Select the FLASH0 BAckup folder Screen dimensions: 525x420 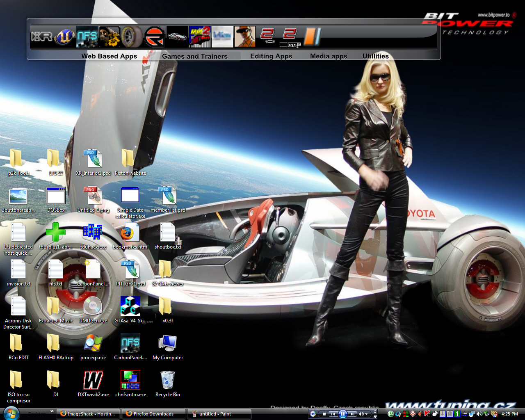point(56,347)
